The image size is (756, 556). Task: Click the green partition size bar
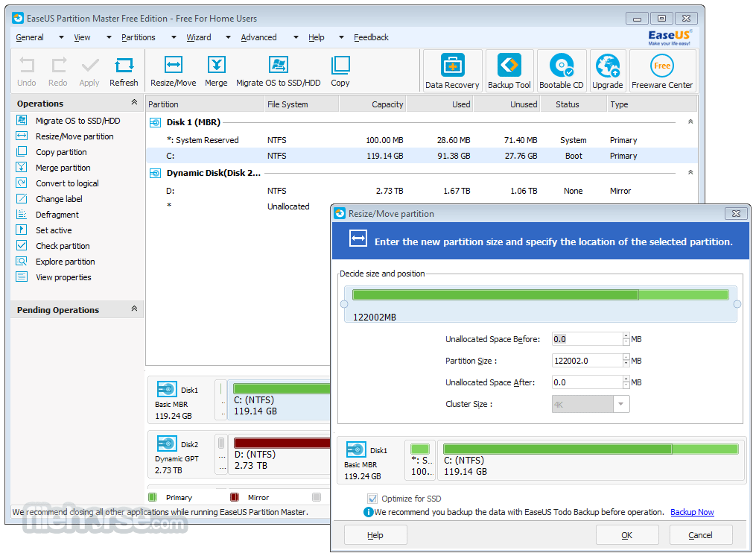click(541, 295)
